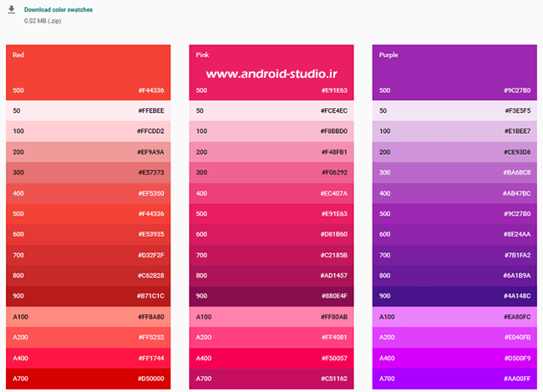Choose Pink 300 swatch #F06292
543x392 pixels.
click(271, 173)
